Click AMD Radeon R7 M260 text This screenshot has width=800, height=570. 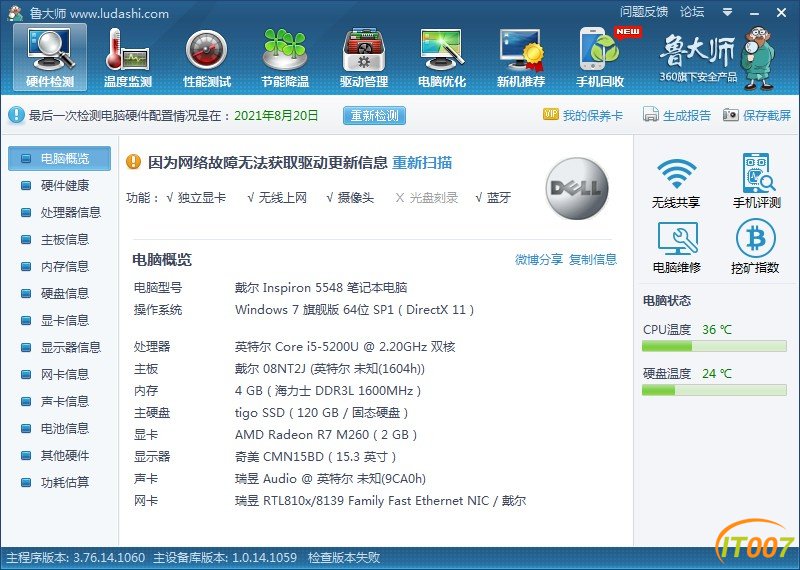click(326, 435)
